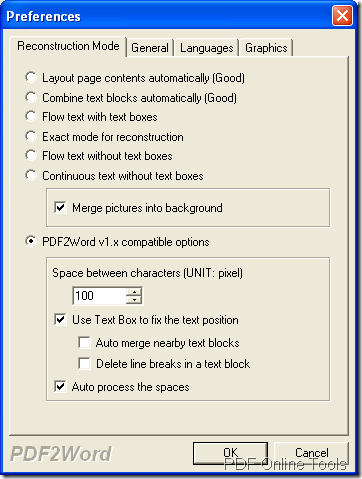Image resolution: width=362 pixels, height=479 pixels.
Task: Click the space between characters value field
Action: point(99,295)
